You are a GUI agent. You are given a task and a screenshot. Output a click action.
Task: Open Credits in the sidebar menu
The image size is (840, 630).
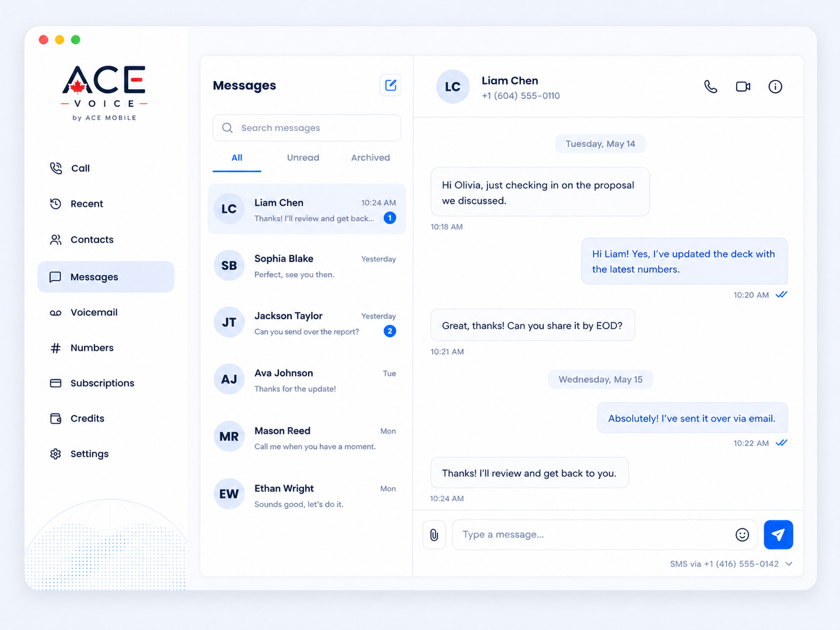[106, 419]
